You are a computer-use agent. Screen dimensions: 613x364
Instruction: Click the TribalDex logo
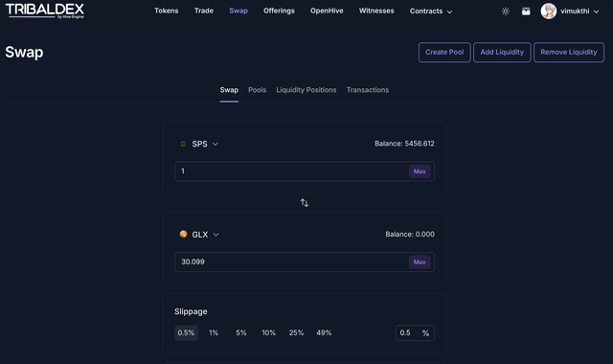point(45,11)
